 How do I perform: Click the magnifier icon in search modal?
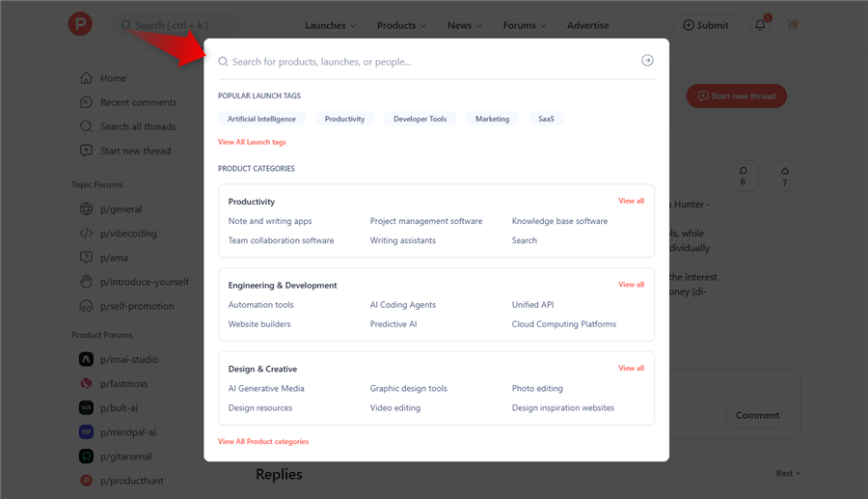tap(223, 62)
